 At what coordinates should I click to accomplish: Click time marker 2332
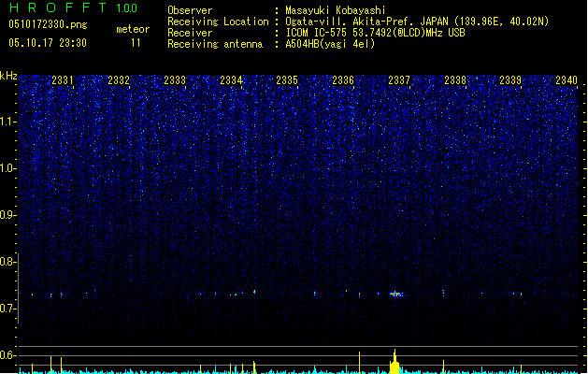coord(119,80)
